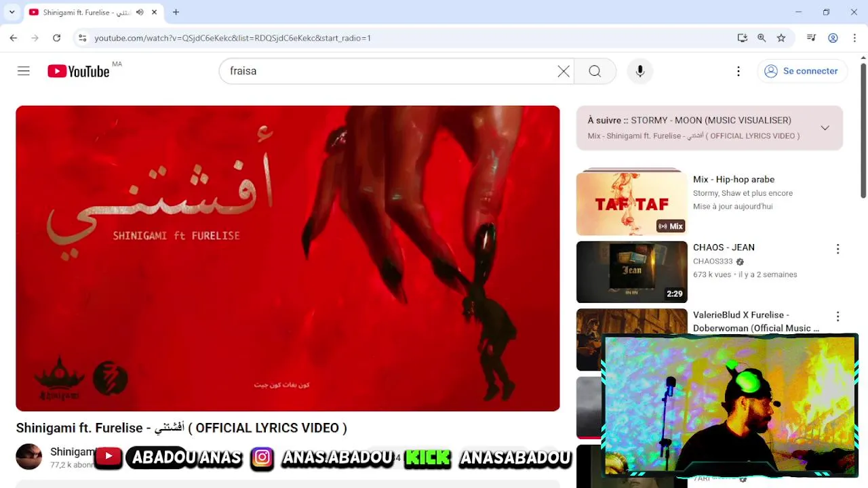Click the Se connecter sign-in button
The height and width of the screenshot is (488, 868).
pos(802,71)
